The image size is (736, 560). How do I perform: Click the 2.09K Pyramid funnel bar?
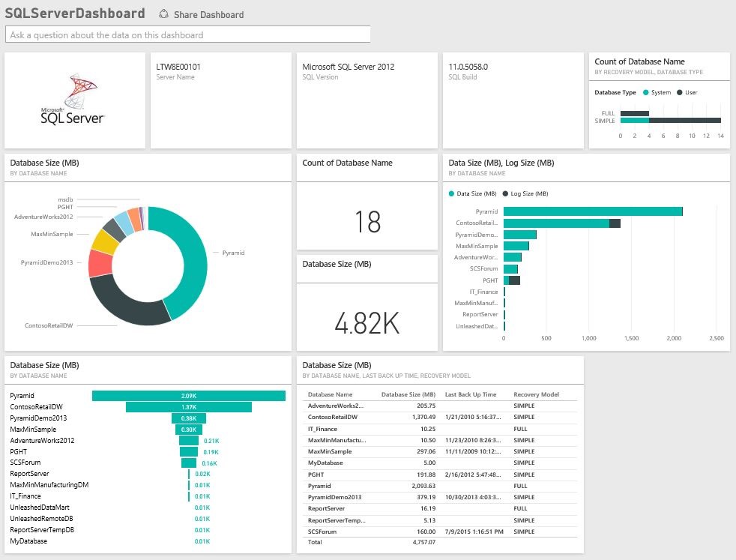188,396
